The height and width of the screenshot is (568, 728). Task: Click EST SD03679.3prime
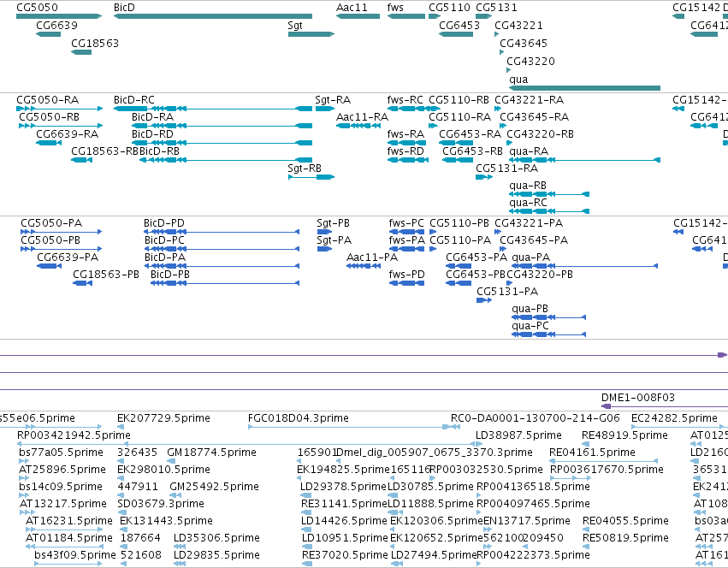tap(122, 512)
